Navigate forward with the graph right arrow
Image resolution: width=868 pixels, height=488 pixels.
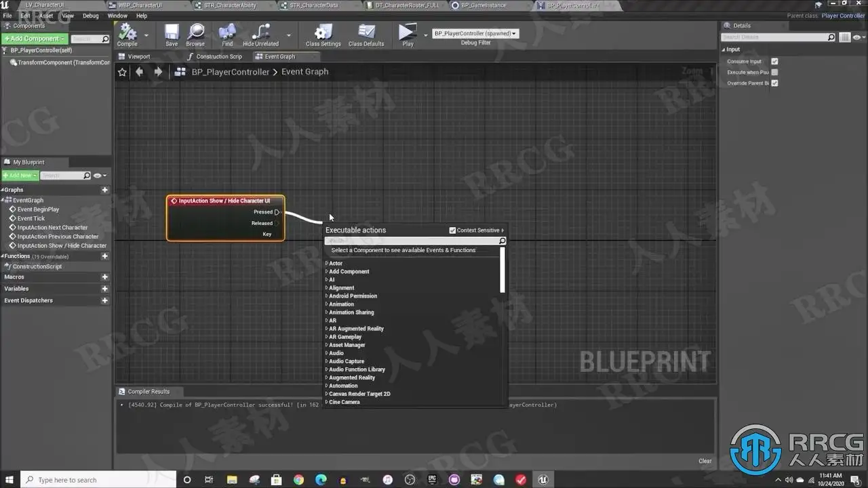click(x=158, y=72)
